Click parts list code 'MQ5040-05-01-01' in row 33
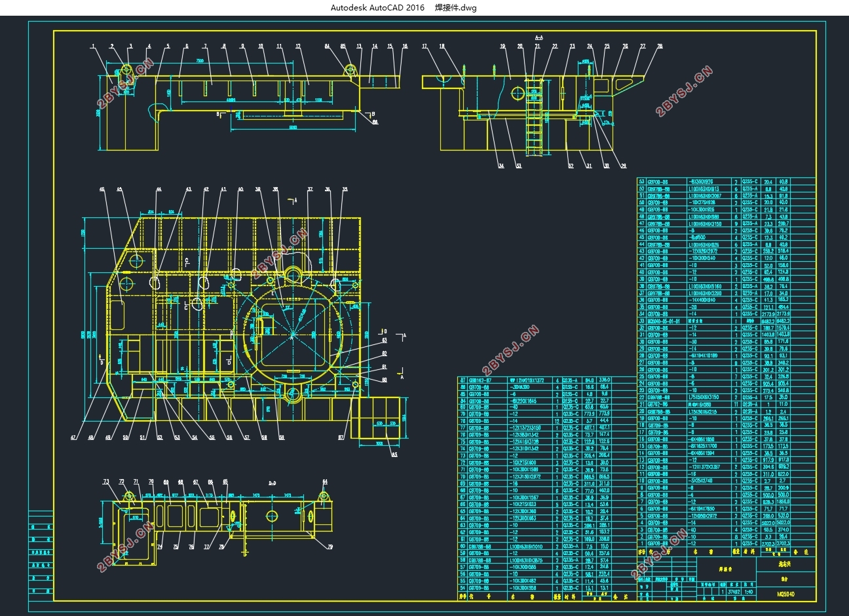Image resolution: width=849 pixels, height=616 pixels. (x=664, y=321)
